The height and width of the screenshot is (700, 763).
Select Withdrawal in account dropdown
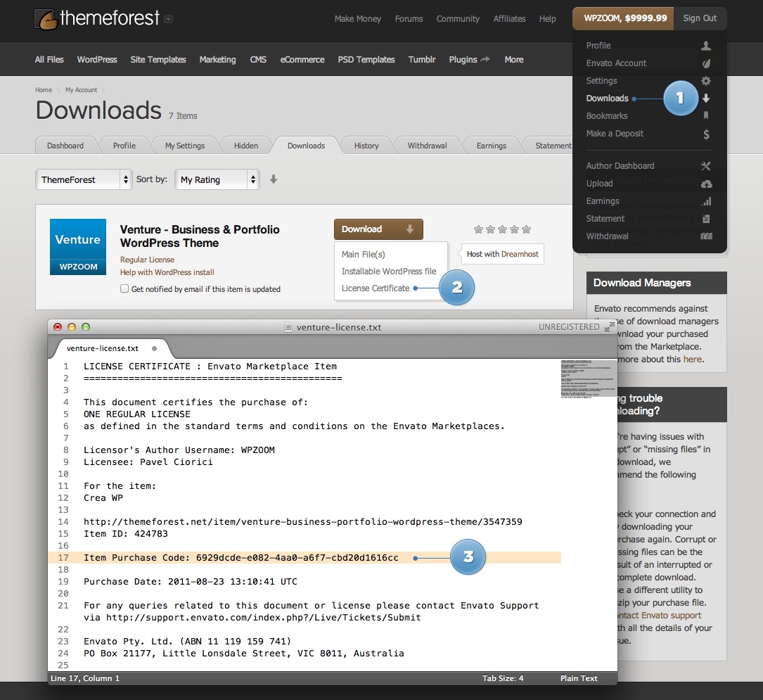tap(608, 236)
